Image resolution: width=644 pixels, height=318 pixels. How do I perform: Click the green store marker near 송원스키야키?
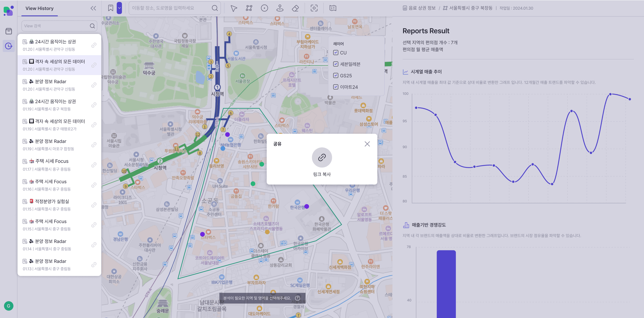[x=262, y=164]
